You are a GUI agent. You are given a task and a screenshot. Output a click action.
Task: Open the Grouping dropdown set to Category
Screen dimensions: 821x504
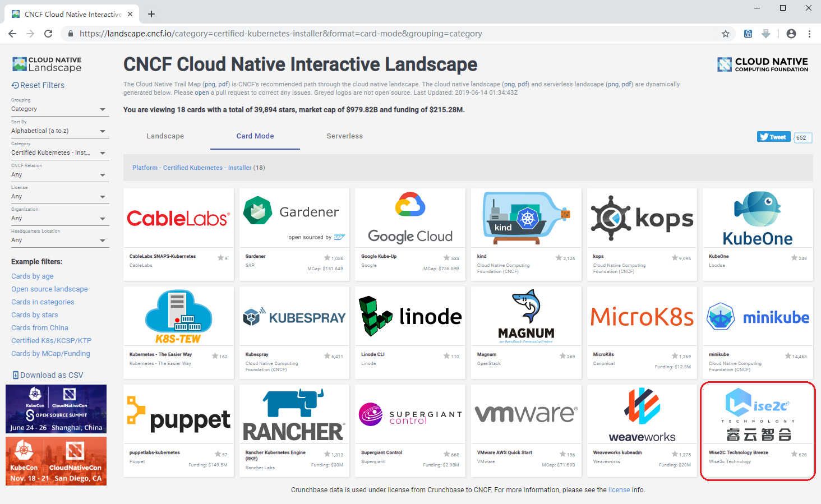(59, 109)
